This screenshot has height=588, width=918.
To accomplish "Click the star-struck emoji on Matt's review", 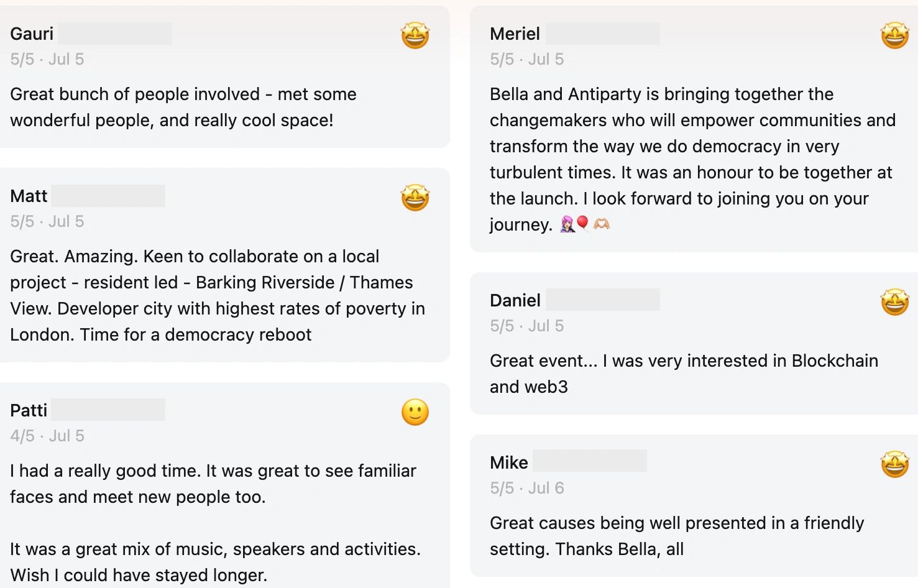I will 415,198.
